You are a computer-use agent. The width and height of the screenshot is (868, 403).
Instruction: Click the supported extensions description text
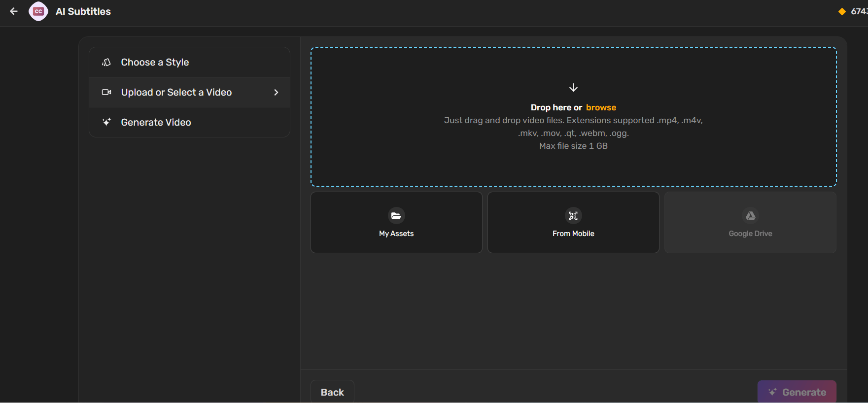(x=573, y=127)
